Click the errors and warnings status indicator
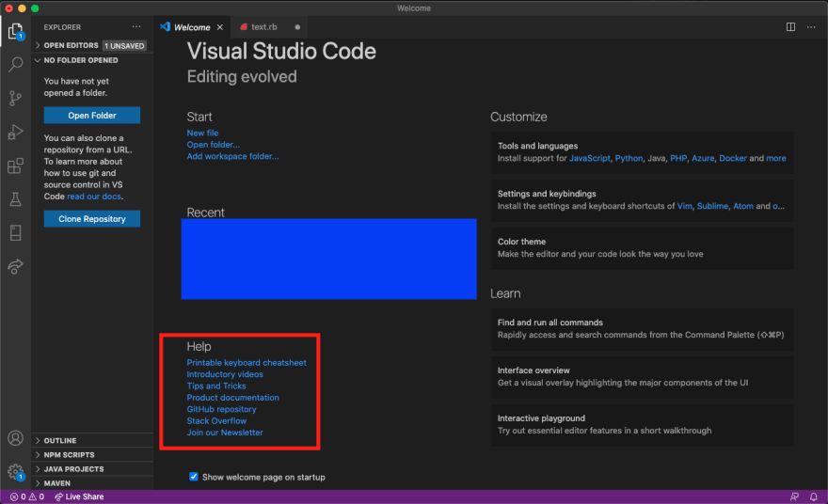This screenshot has width=828, height=504. pos(27,496)
